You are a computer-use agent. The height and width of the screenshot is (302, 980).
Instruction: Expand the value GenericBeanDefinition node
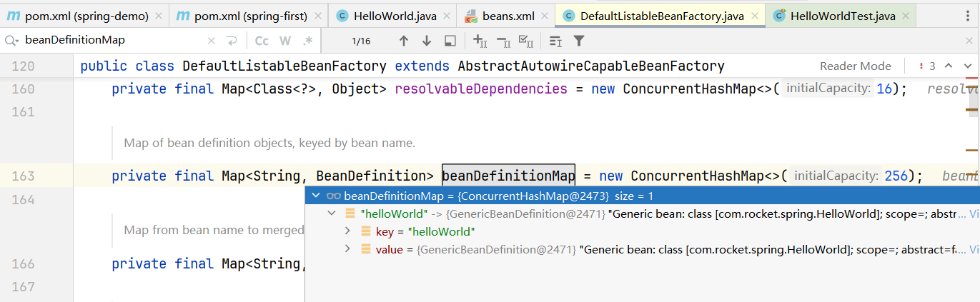point(347,249)
